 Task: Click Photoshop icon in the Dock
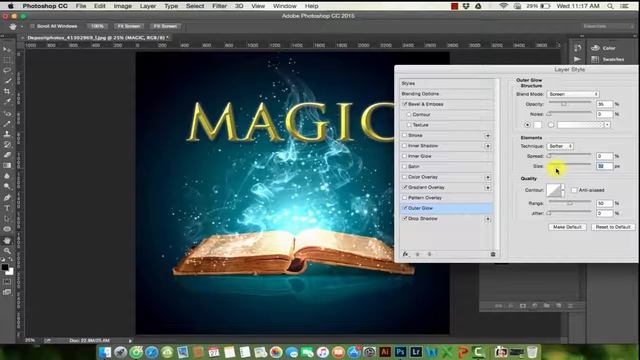[400, 352]
